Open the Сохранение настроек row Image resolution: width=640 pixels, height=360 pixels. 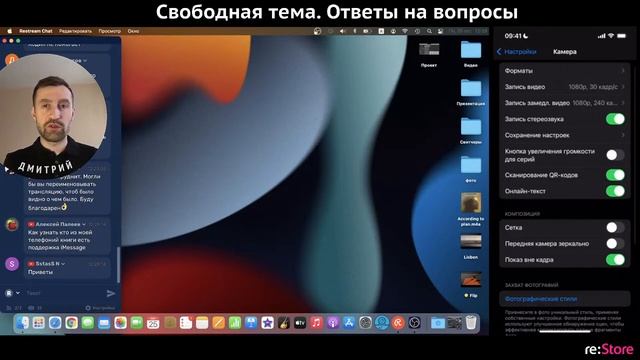[565, 135]
